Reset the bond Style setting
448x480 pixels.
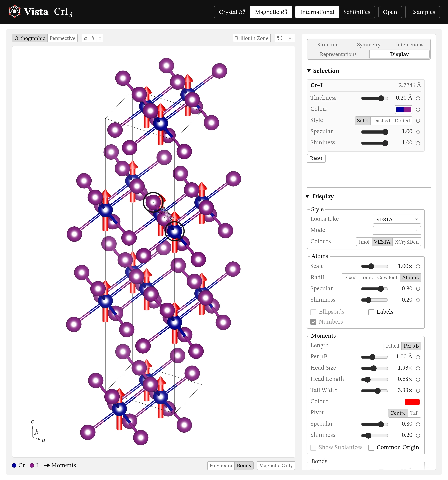pos(418,121)
